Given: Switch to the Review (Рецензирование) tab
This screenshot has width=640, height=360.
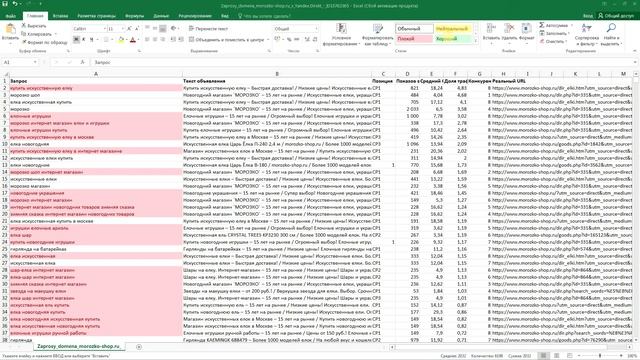Looking at the screenshot, I should pos(195,16).
